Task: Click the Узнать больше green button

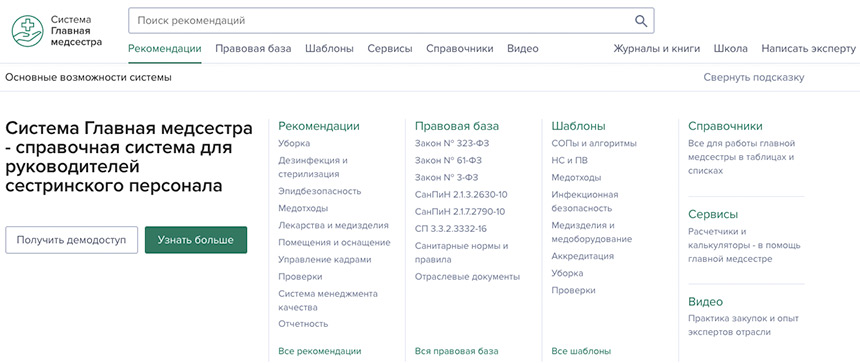Action: point(196,240)
